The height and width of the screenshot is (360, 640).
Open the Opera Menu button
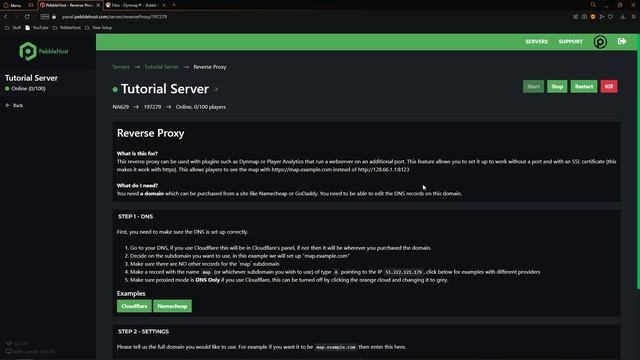coord(12,5)
